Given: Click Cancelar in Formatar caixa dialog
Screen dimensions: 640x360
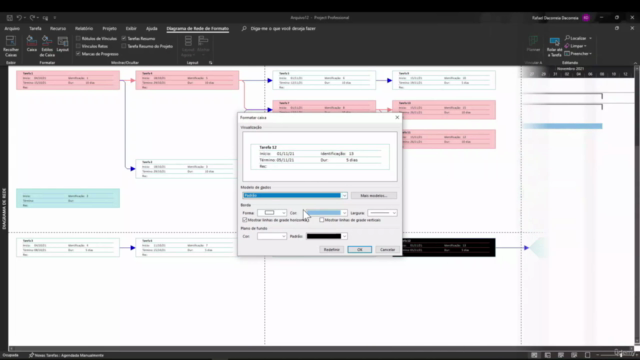Looking at the screenshot, I should coord(387,249).
